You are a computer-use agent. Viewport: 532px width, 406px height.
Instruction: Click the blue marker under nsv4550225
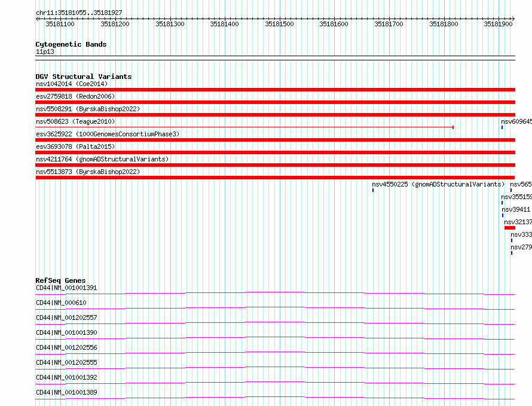click(373, 190)
